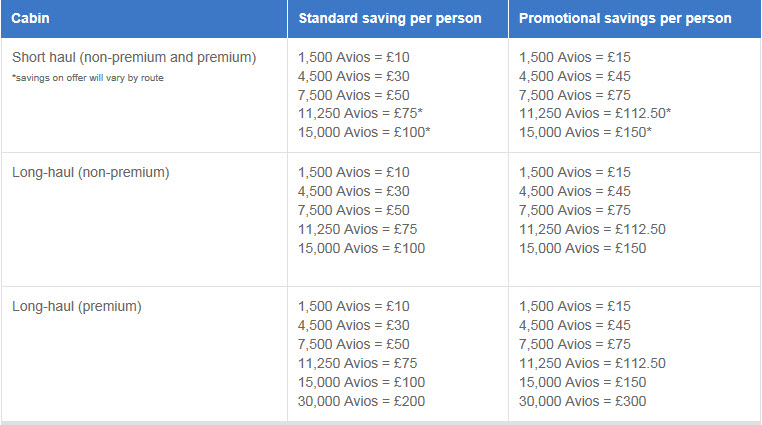
Task: Click the savings vary by route footnote
Action: click(x=88, y=78)
